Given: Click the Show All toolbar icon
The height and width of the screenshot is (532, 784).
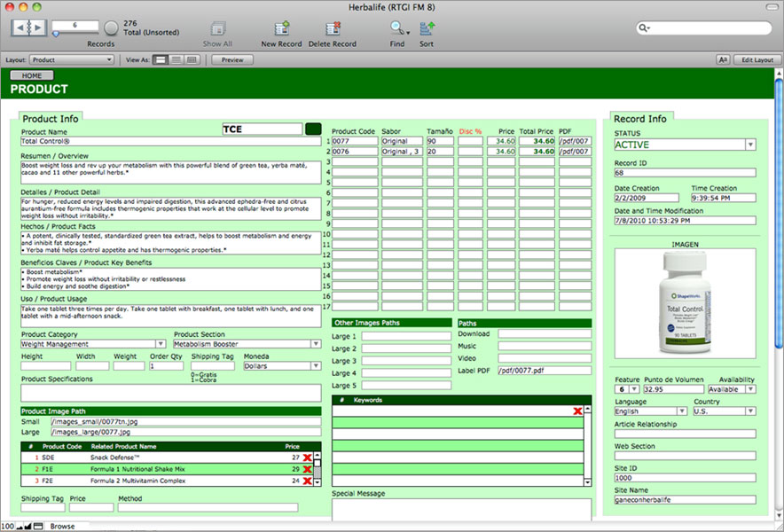Looking at the screenshot, I should pyautogui.click(x=218, y=29).
